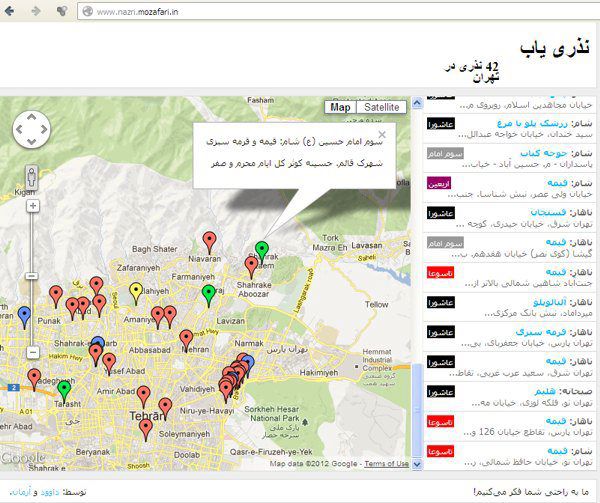Click the map zoom out minus button
This screenshot has width=600, height=503.
(33, 352)
